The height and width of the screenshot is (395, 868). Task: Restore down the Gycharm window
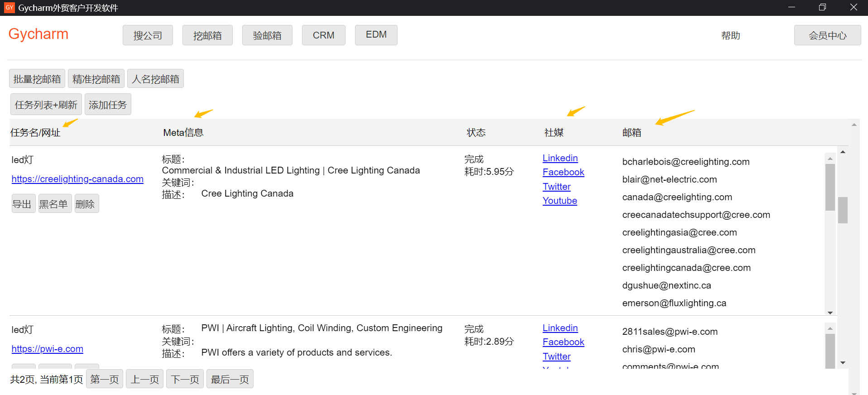click(x=822, y=7)
